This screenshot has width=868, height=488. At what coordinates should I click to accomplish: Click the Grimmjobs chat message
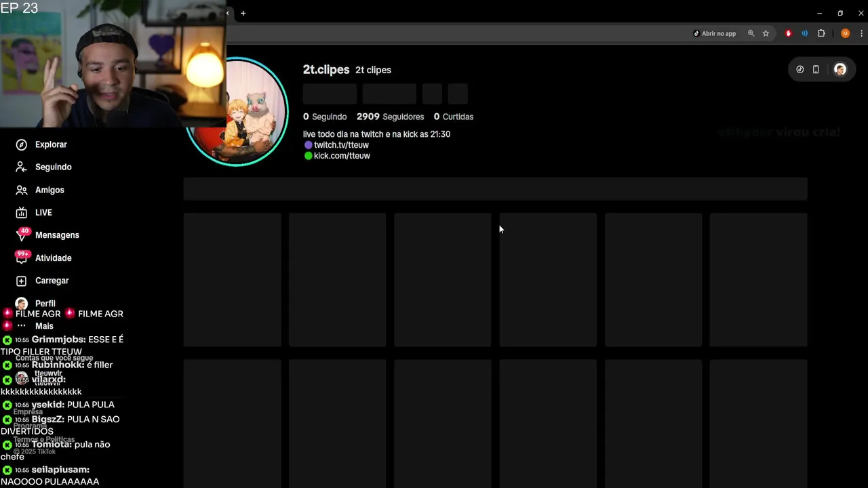pos(62,346)
